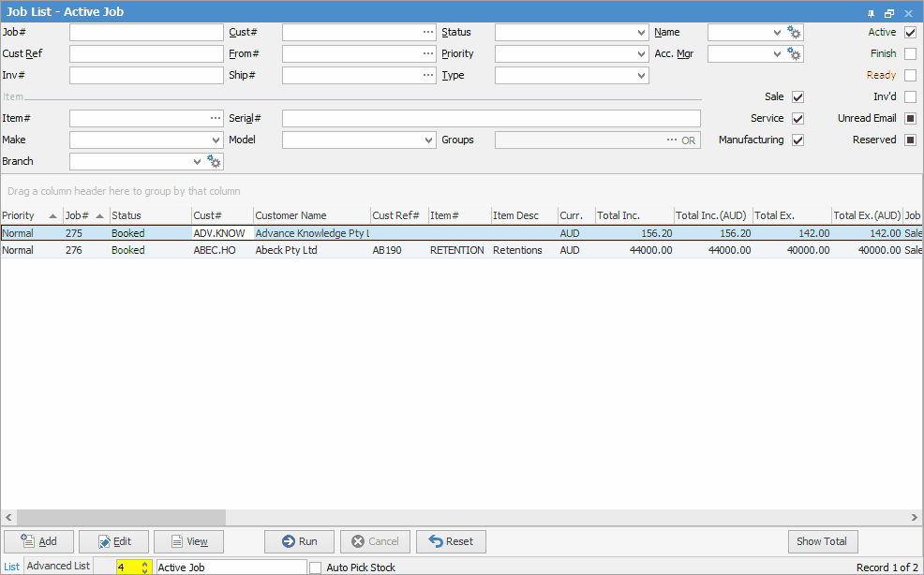Sort by the Customer Name column header
Viewport: 924px width, 575px height.
click(x=310, y=216)
